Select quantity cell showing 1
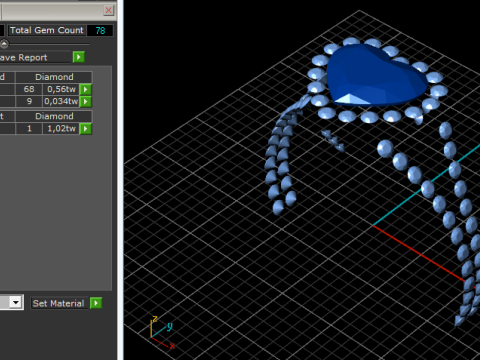The image size is (480, 360). coord(29,129)
